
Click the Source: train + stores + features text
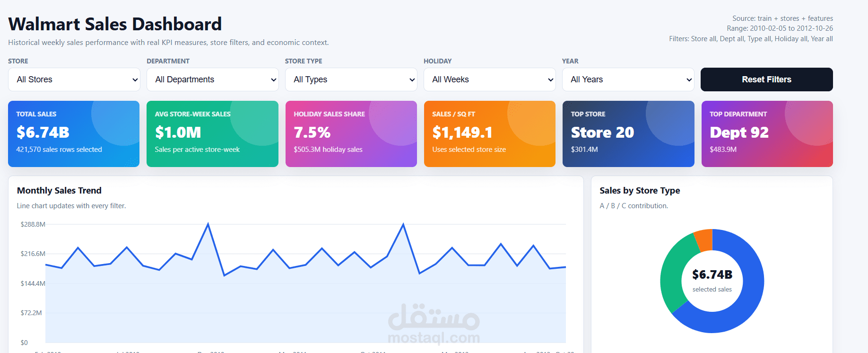click(x=783, y=18)
